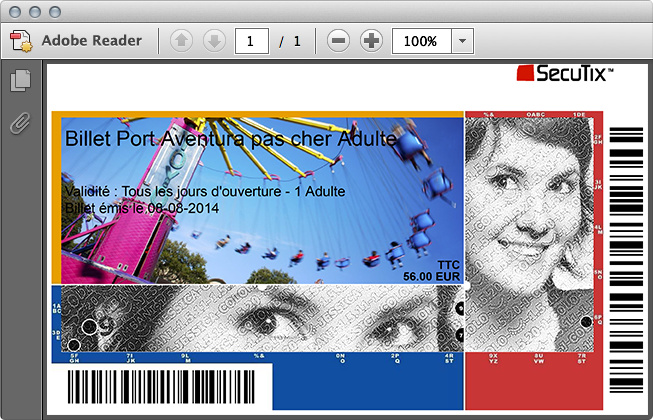Expand the zoom level dropdown arrow
Image resolution: width=653 pixels, height=420 pixels.
tap(462, 41)
